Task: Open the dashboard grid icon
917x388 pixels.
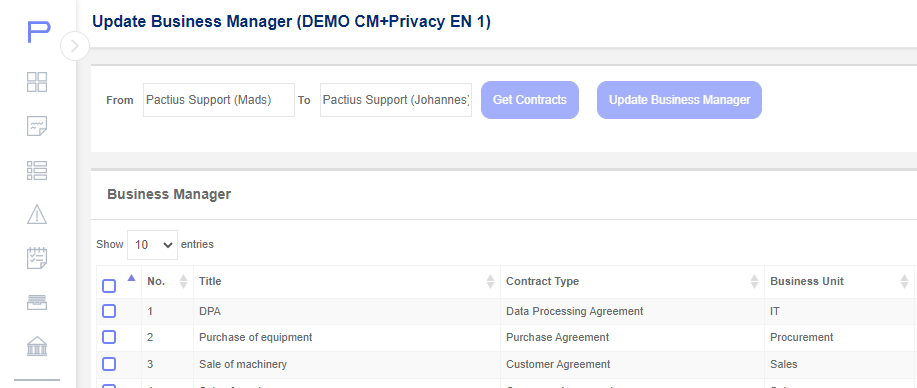Action: 37,82
